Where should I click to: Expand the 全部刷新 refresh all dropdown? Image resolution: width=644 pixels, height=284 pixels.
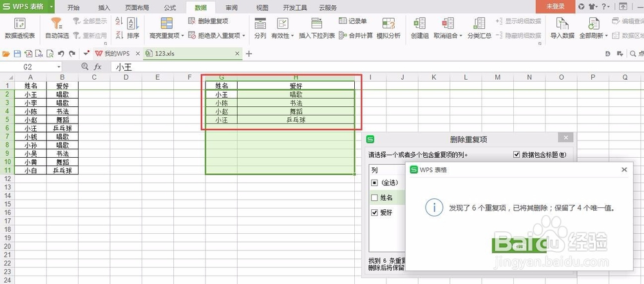(606, 36)
